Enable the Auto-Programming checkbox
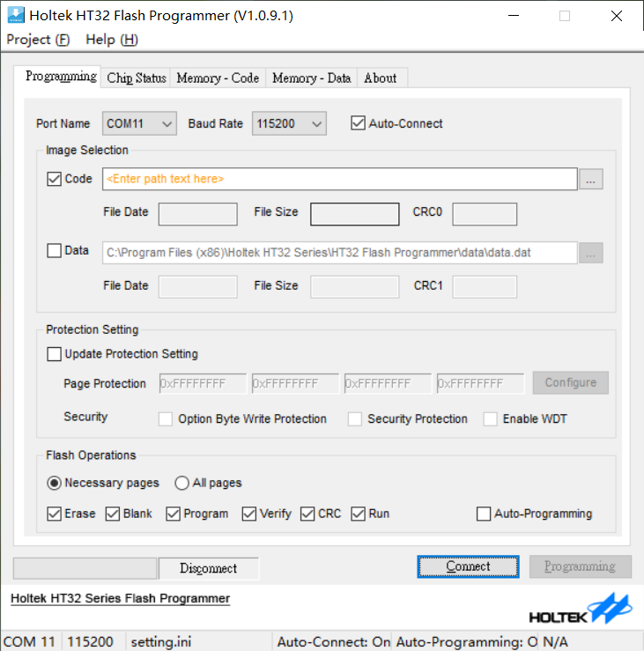Image resolution: width=644 pixels, height=651 pixels. (484, 514)
